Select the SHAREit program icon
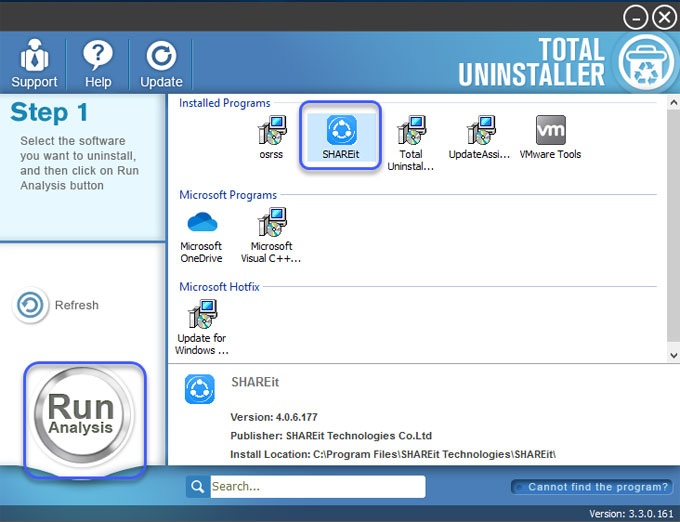The width and height of the screenshot is (680, 522). [x=341, y=136]
